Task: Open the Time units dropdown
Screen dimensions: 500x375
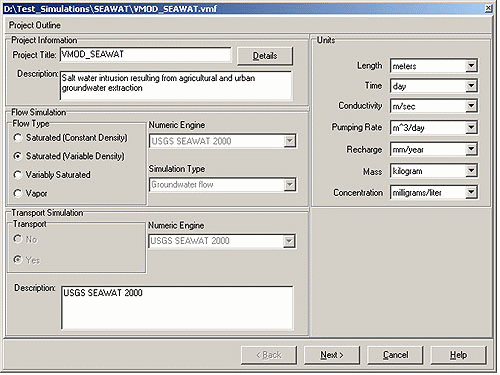Action: click(471, 86)
